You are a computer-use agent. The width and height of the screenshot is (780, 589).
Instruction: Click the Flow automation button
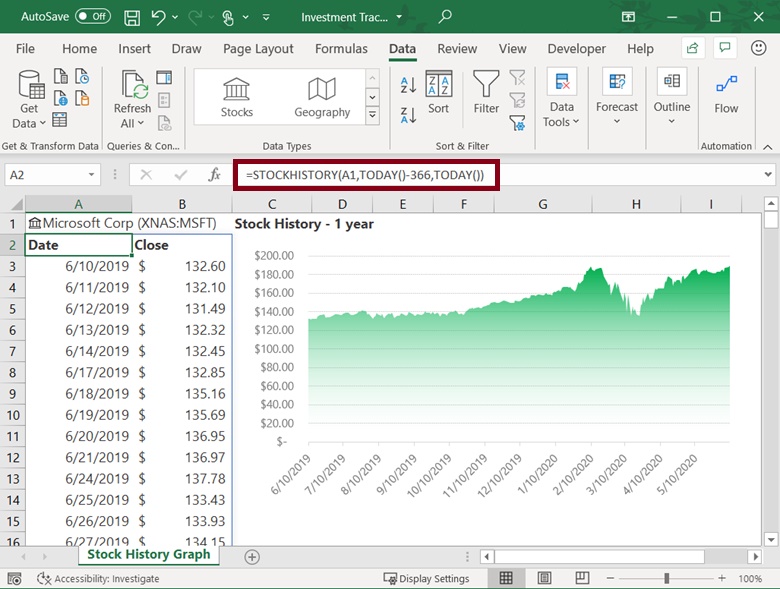726,95
